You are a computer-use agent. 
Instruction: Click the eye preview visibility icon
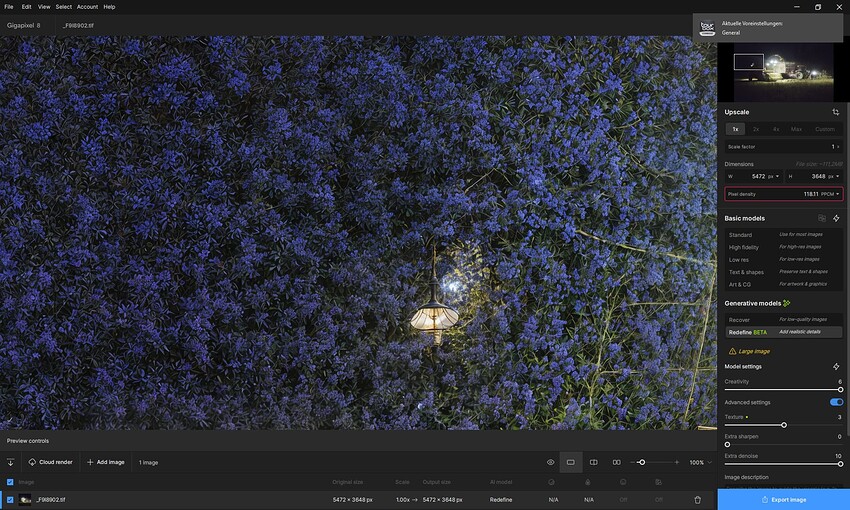pos(550,462)
